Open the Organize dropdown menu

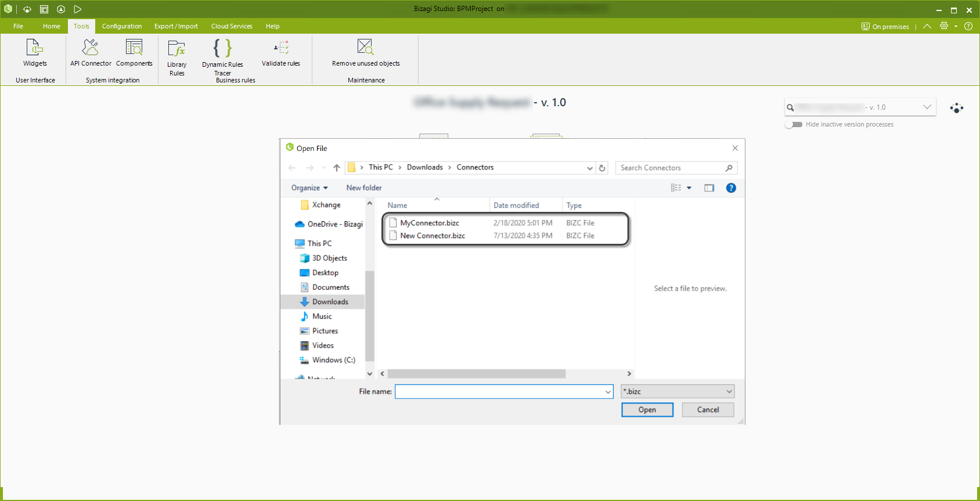[x=309, y=188]
